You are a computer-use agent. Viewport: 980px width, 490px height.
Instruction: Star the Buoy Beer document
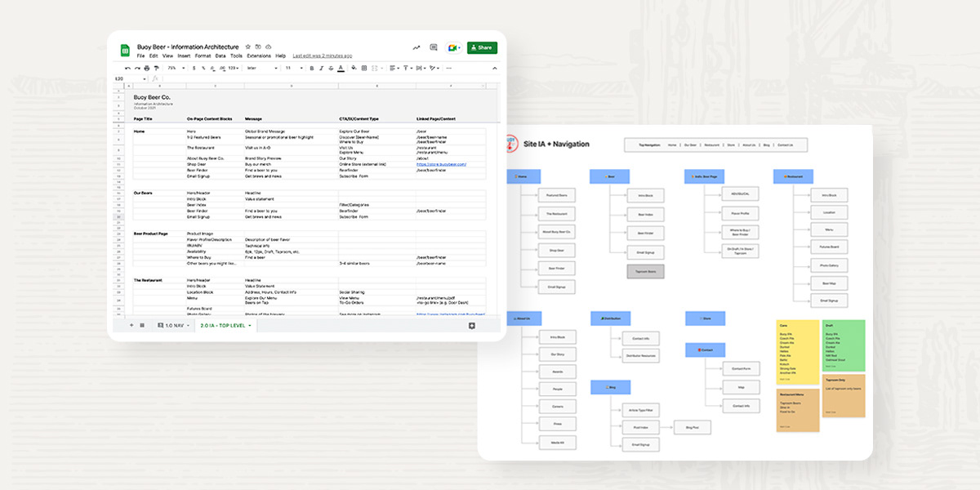tap(247, 47)
